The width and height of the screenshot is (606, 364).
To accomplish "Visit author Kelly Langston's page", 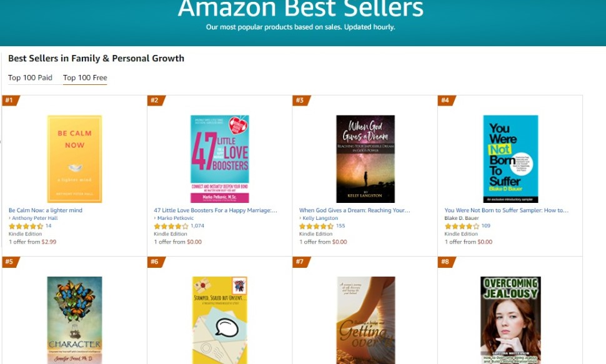I will pyautogui.click(x=320, y=219).
